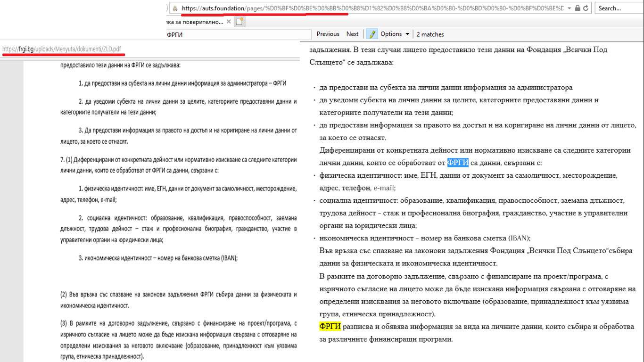Close the open browser tab
This screenshot has height=362, width=644.
pyautogui.click(x=229, y=21)
